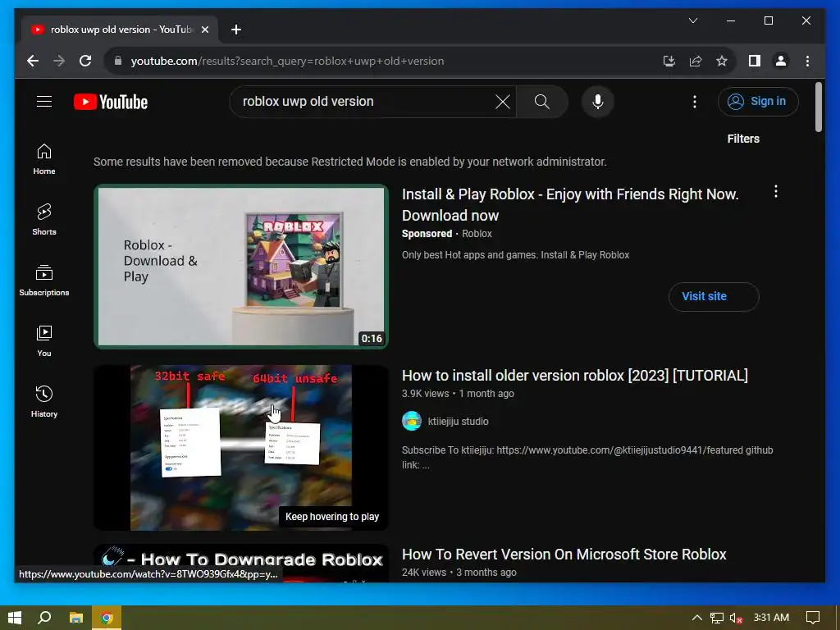840x630 pixels.
Task: Clear the search query with X
Action: 503,102
